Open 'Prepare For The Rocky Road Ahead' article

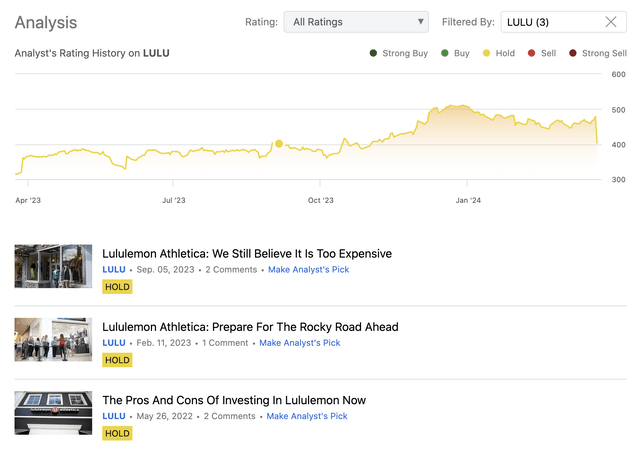tap(250, 327)
